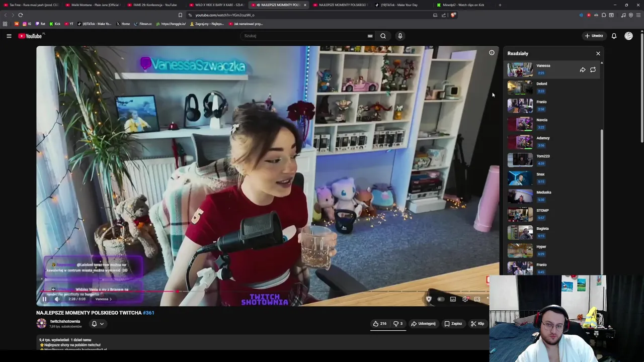This screenshot has height=362, width=644.
Task: Seek on the video progress bar
Action: pyautogui.click(x=265, y=291)
